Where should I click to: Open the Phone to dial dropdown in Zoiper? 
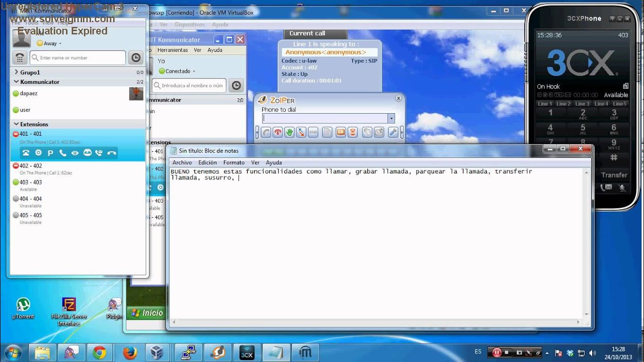pos(391,118)
